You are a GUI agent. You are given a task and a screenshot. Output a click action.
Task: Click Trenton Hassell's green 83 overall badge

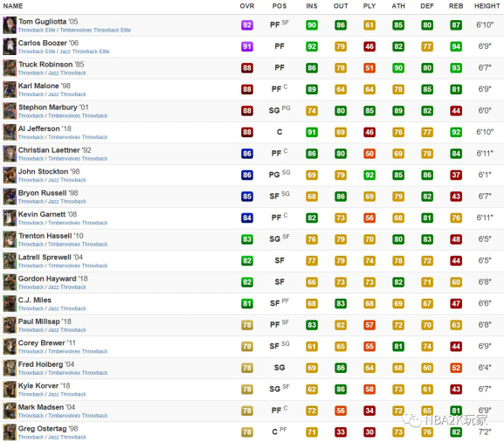click(x=247, y=239)
